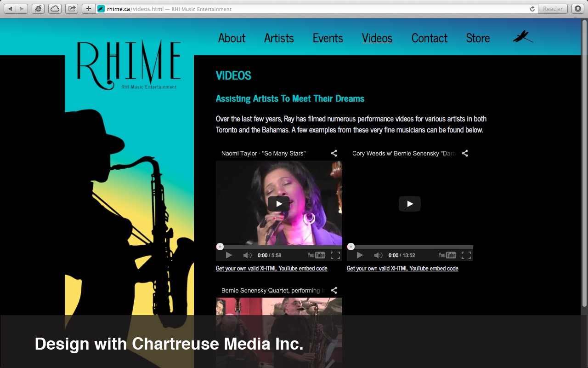Click Naomi Taylor video progress slider handle
The height and width of the screenshot is (368, 588).
[x=220, y=247]
